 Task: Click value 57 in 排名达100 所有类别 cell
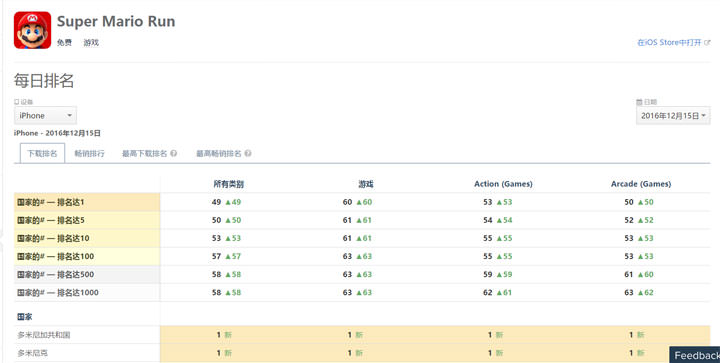216,256
